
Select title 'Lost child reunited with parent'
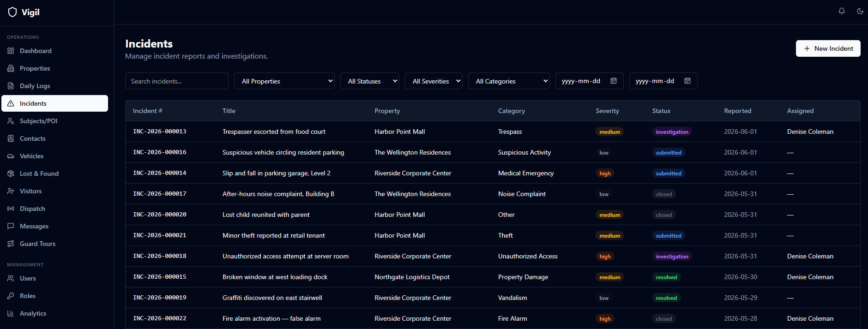pos(266,215)
